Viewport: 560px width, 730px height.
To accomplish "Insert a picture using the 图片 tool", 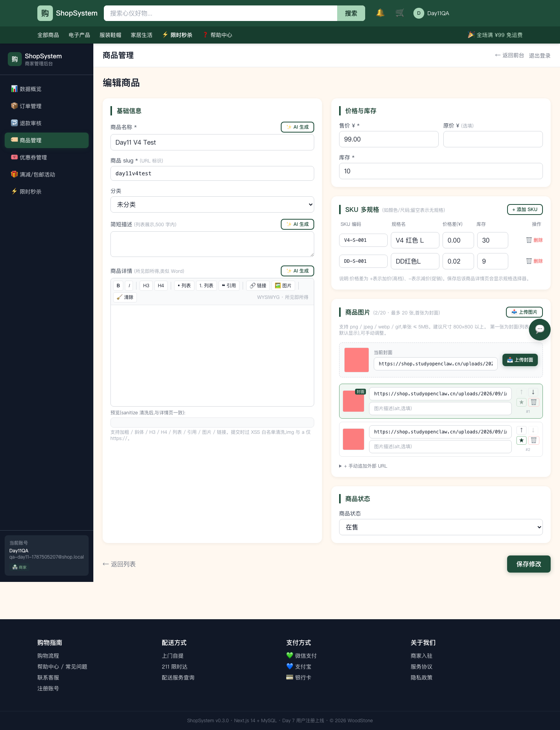I will click(283, 286).
